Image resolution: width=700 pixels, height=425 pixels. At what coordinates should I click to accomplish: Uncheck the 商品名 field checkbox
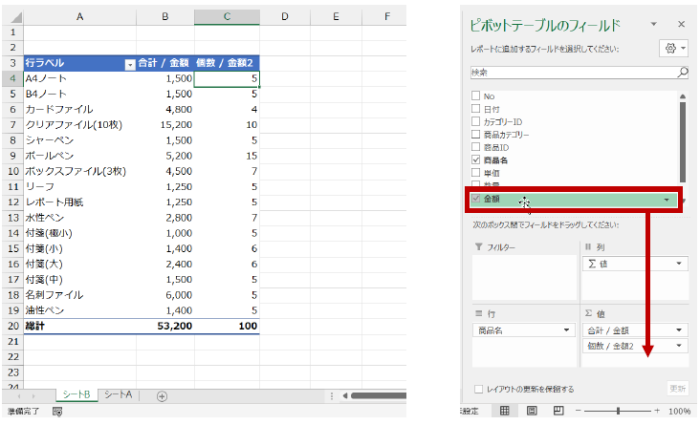475,159
